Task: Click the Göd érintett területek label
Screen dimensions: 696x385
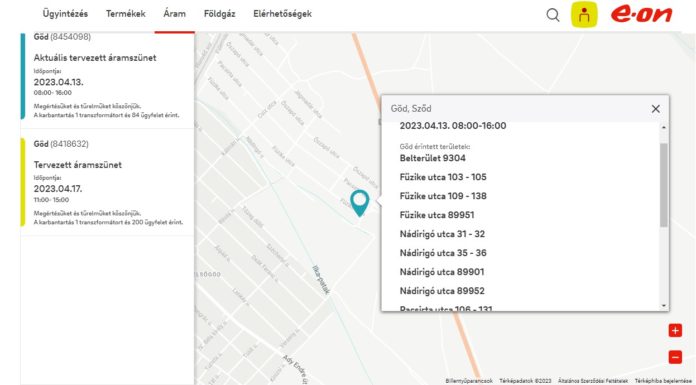Action: click(x=435, y=147)
